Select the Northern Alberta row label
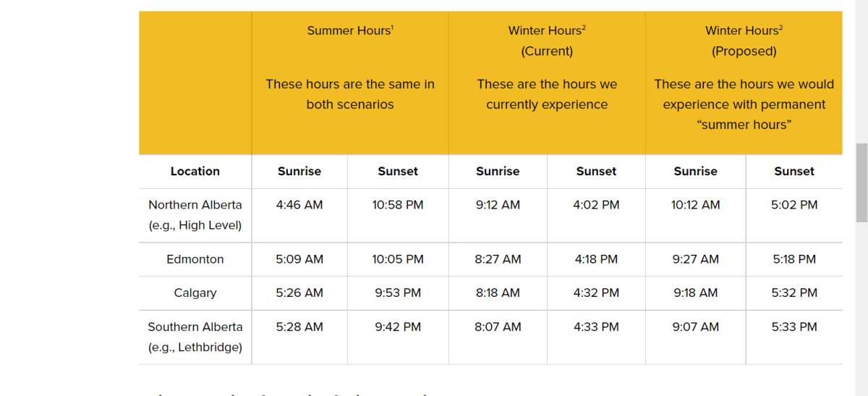The image size is (868, 396). 195,215
